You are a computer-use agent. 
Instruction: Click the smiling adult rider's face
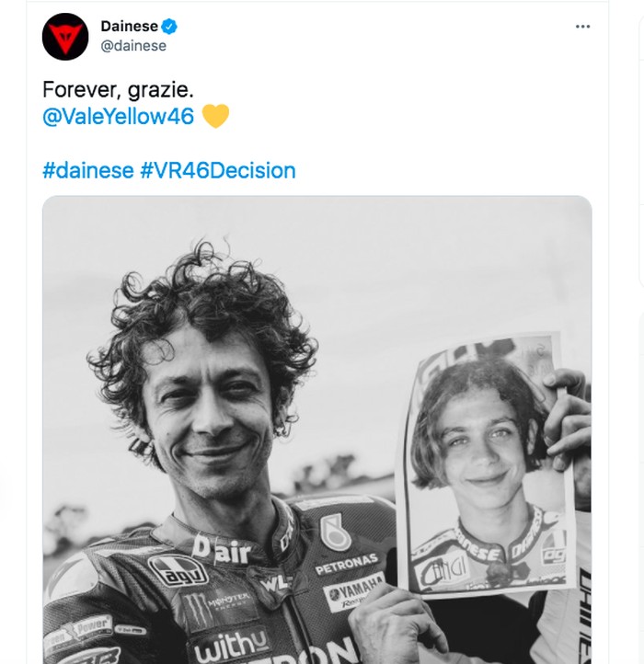point(210,414)
